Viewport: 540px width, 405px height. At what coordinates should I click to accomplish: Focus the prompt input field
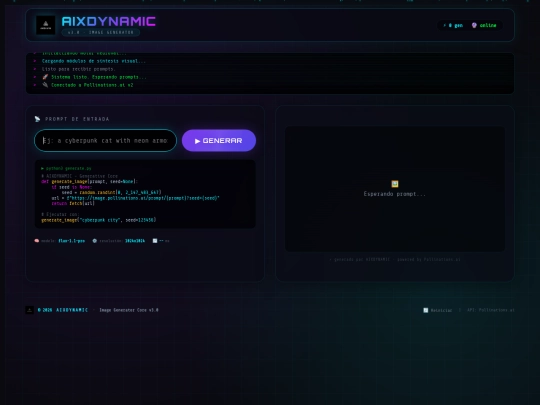click(105, 141)
